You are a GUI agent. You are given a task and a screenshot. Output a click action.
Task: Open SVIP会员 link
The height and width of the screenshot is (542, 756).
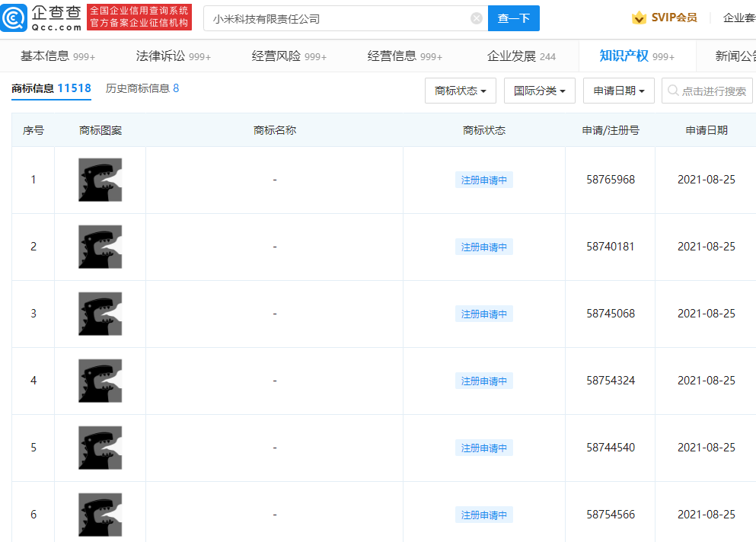674,18
